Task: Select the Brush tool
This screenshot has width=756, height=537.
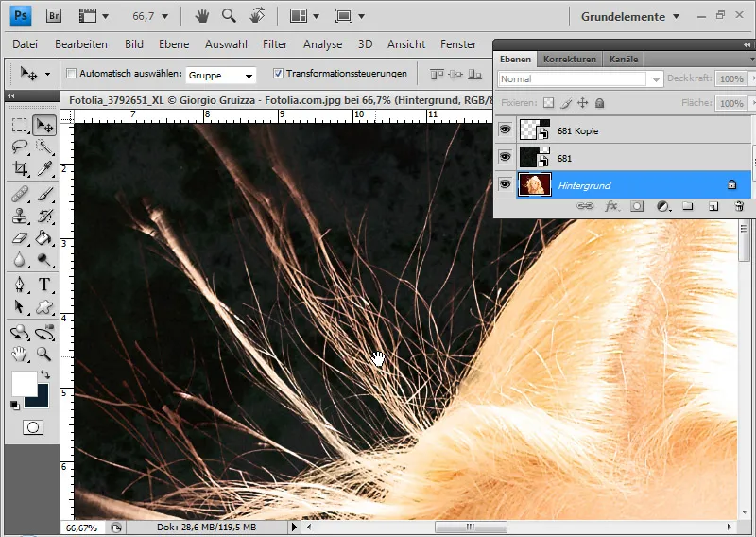Action: (x=44, y=195)
